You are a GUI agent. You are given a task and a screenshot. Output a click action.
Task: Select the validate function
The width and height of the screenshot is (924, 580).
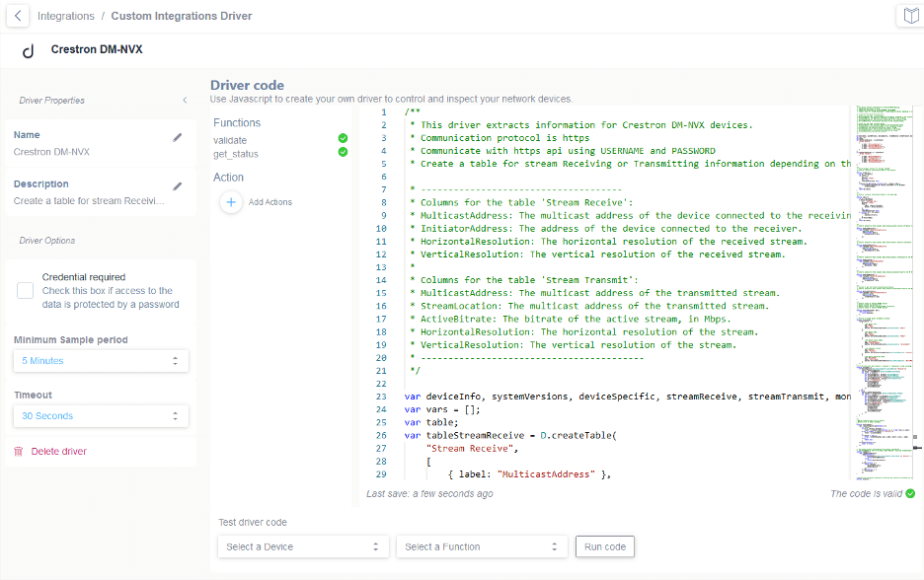coord(230,140)
